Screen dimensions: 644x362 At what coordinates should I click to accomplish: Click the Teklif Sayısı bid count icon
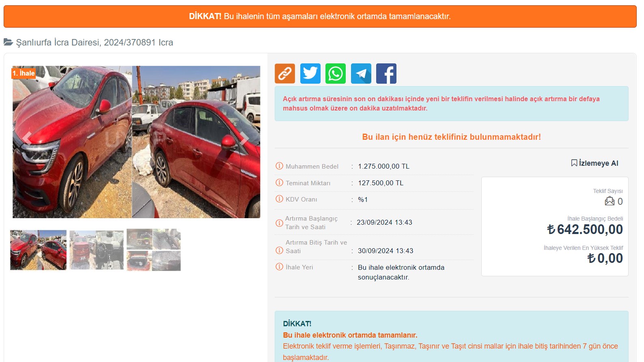point(610,201)
